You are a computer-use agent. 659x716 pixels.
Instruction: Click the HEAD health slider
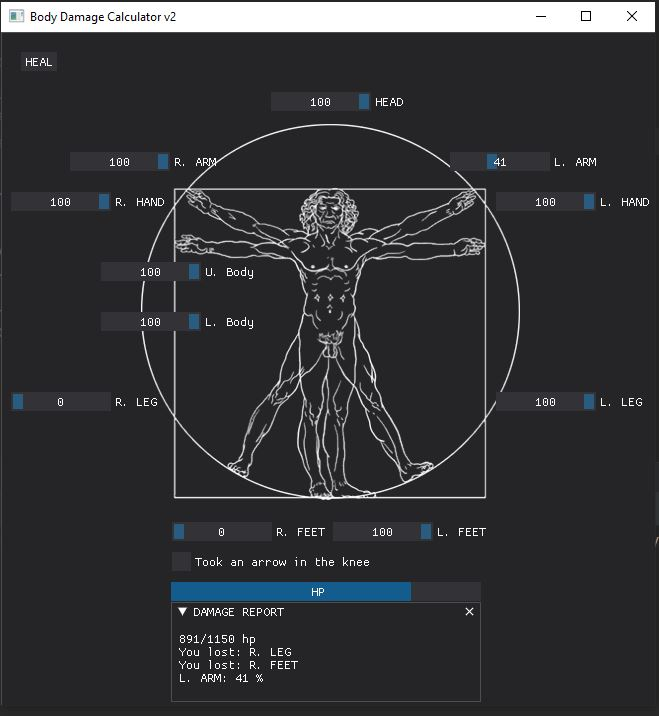point(321,102)
